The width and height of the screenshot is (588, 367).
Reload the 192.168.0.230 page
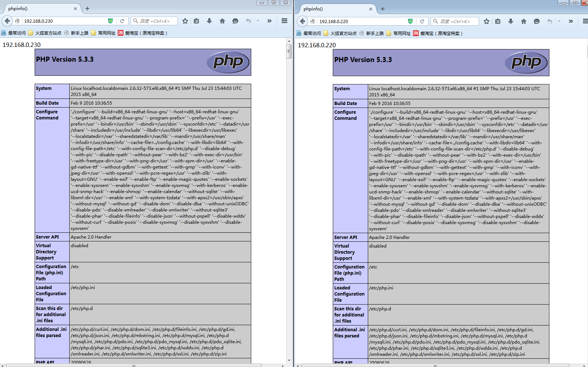pos(122,21)
